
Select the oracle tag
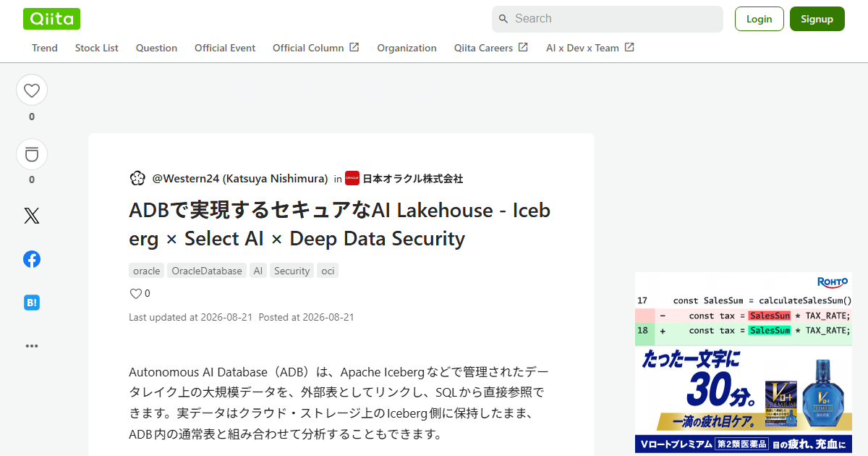pos(146,271)
